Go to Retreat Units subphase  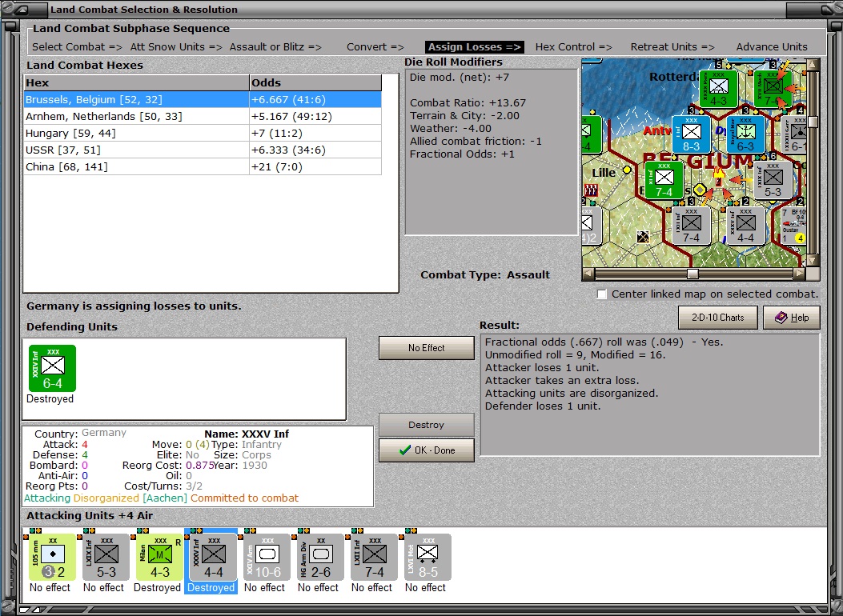[x=672, y=46]
